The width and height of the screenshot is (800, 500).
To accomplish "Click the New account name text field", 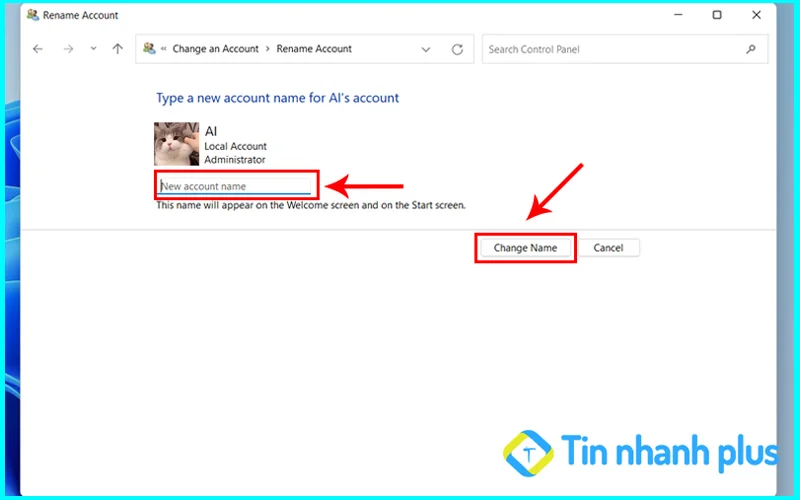I will point(235,186).
